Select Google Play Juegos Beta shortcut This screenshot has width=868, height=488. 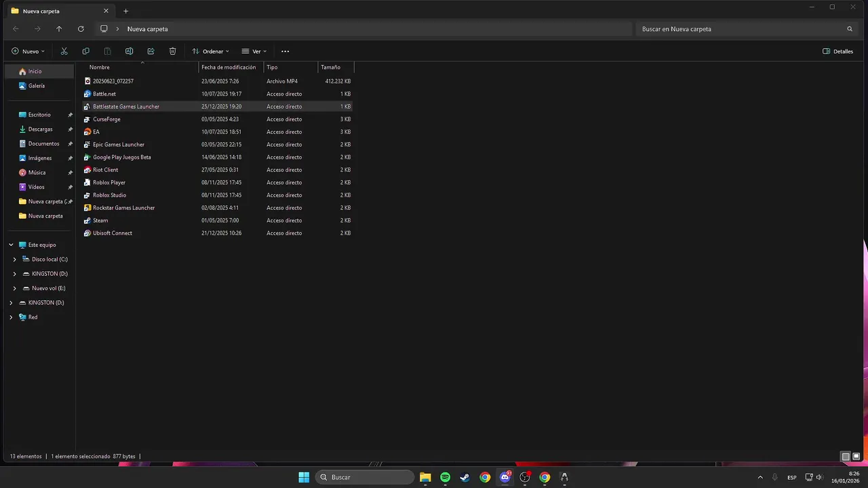pos(217,157)
